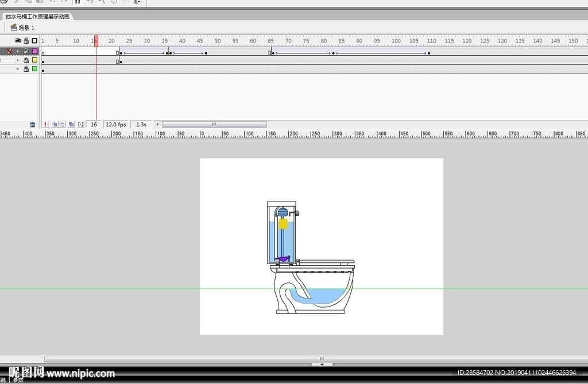Open the 参数 tab at the bottom
588x384 pixels.
tap(18, 380)
